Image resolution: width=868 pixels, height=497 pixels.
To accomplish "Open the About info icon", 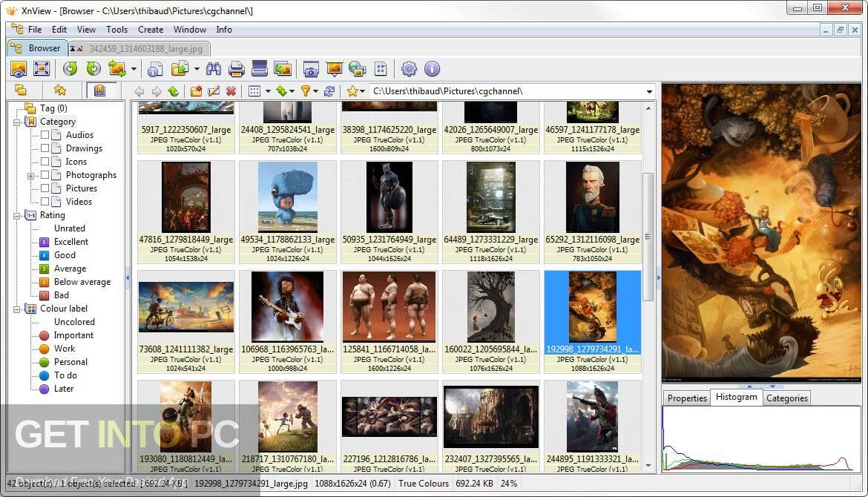I will tap(433, 69).
